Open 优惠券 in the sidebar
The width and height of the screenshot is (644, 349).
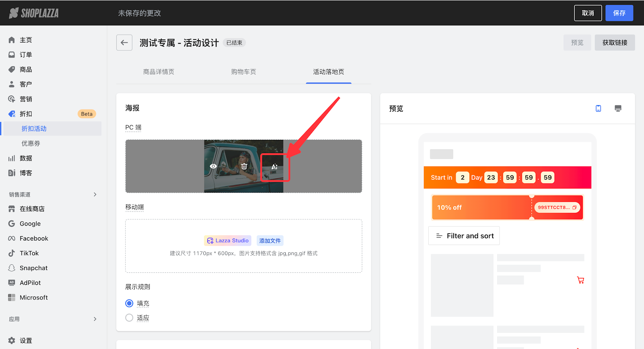31,143
